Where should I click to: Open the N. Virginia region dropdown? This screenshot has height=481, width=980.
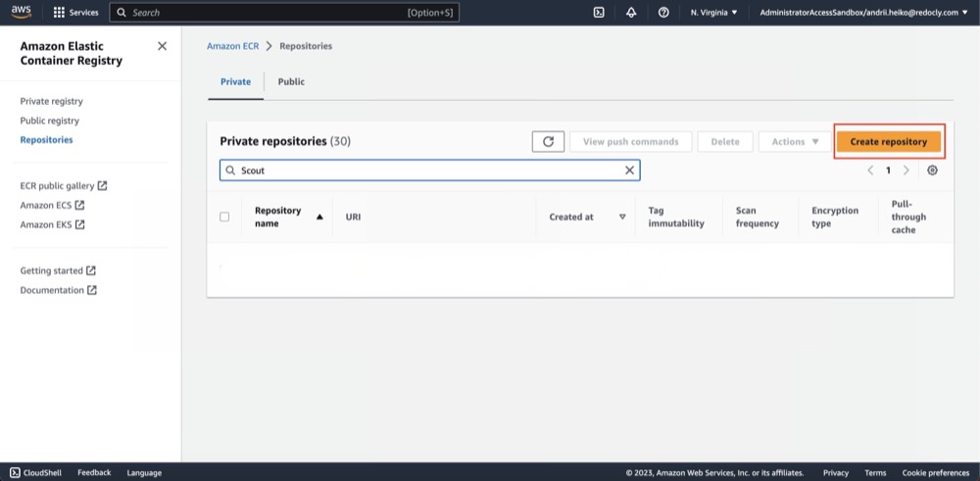[713, 13]
